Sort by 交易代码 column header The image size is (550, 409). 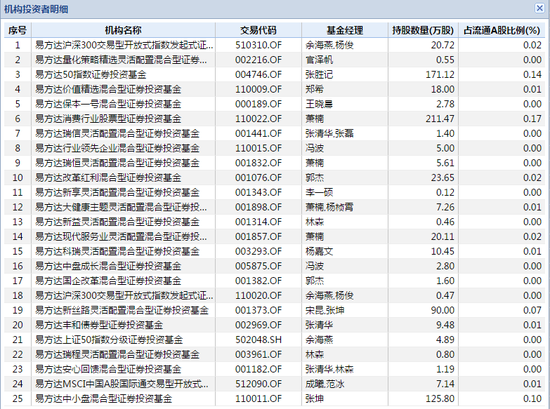258,31
